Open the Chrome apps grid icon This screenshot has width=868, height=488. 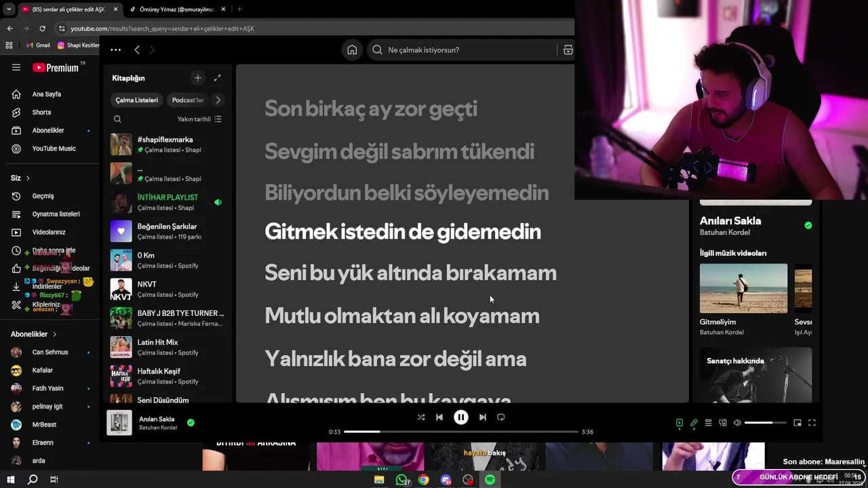tap(9, 45)
